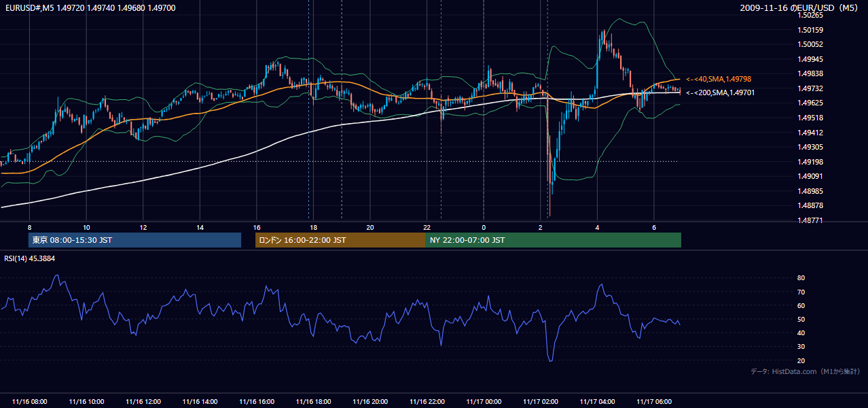Screen dimensions: 868x408
Task: Click hour label 16 under price chart
Action: tap(257, 227)
